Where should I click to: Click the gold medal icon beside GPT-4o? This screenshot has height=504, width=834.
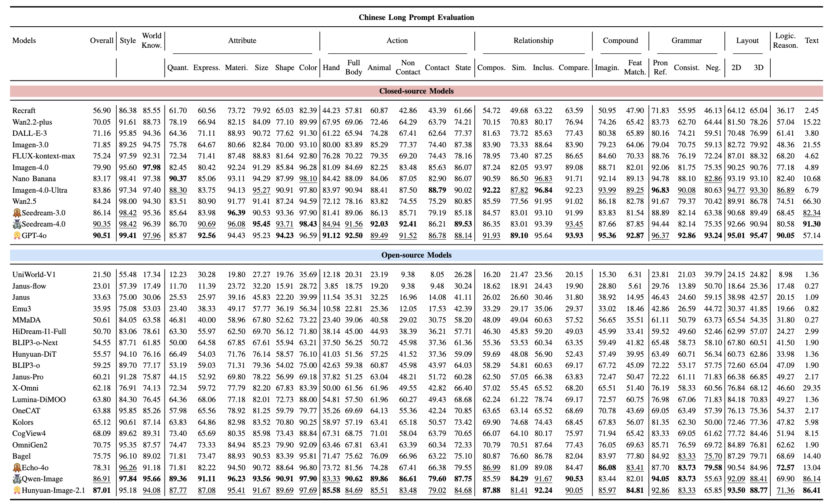17,236
